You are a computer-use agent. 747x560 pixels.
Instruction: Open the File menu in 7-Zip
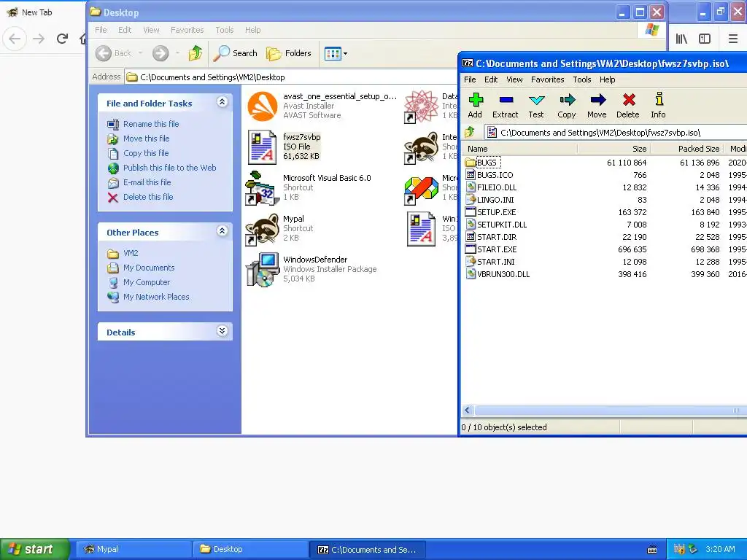470,79
